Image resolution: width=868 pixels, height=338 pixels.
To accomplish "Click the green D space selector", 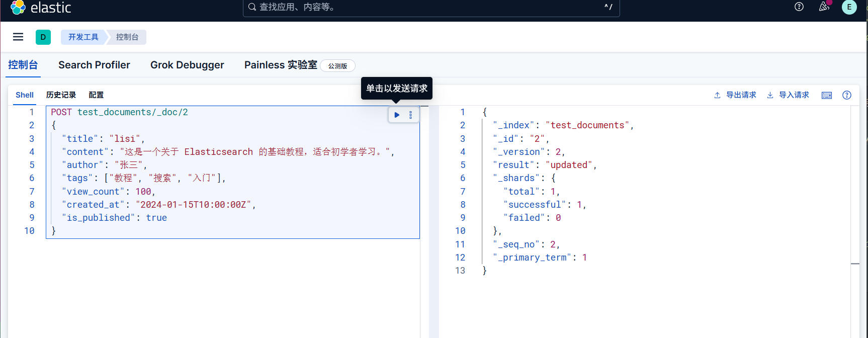I will pyautogui.click(x=43, y=37).
